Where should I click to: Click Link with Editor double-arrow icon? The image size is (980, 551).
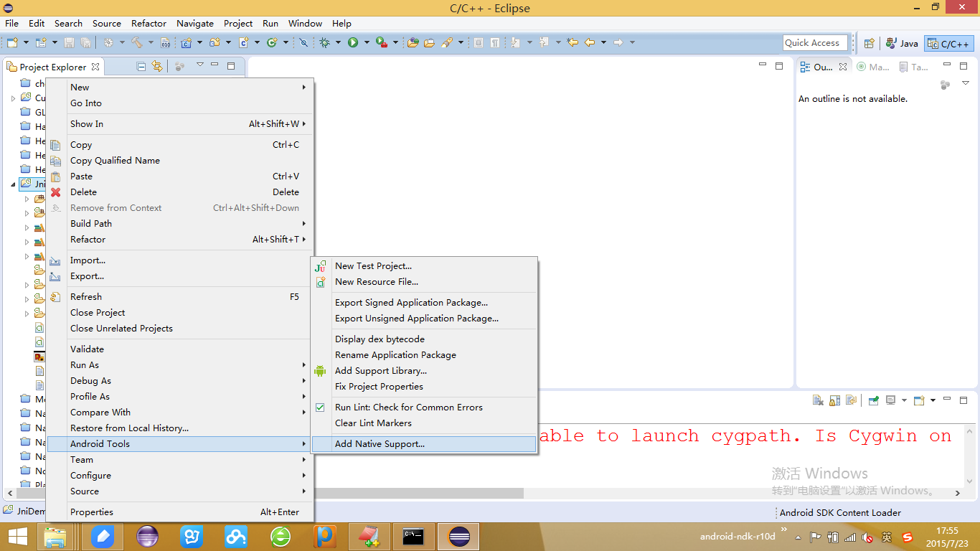coord(157,67)
